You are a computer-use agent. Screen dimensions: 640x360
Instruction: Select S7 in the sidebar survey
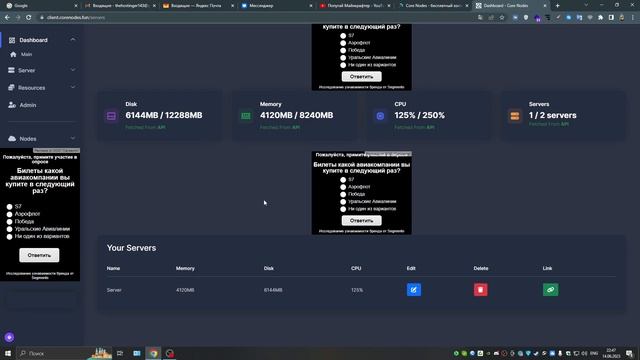point(9,207)
